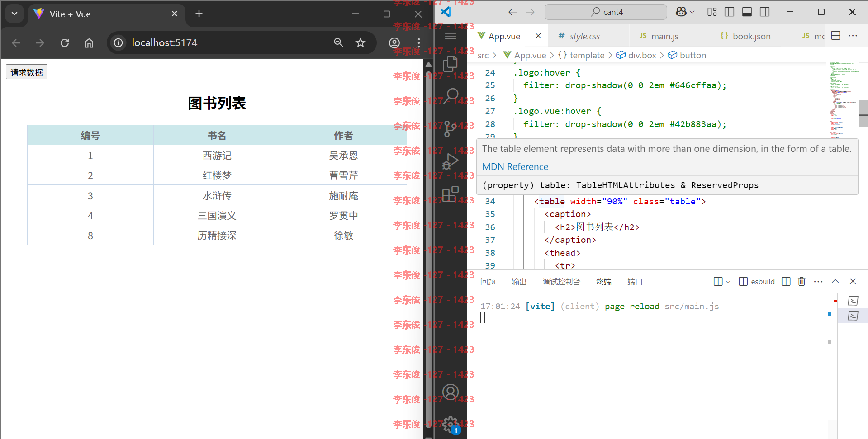The width and height of the screenshot is (868, 439).
Task: Open Run and Debug sidebar icon
Action: click(x=450, y=161)
